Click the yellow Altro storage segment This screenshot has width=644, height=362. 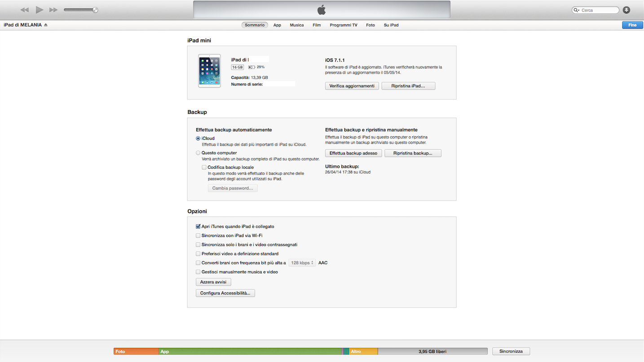point(363,351)
